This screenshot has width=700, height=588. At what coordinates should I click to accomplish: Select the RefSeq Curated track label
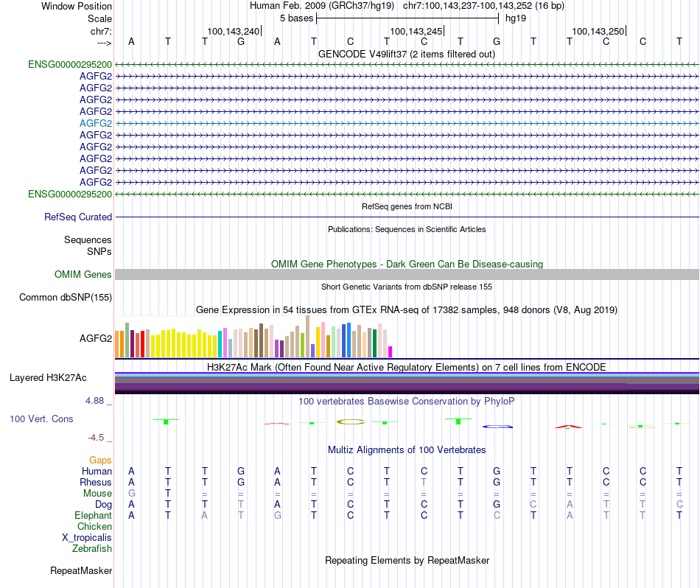coord(78,217)
